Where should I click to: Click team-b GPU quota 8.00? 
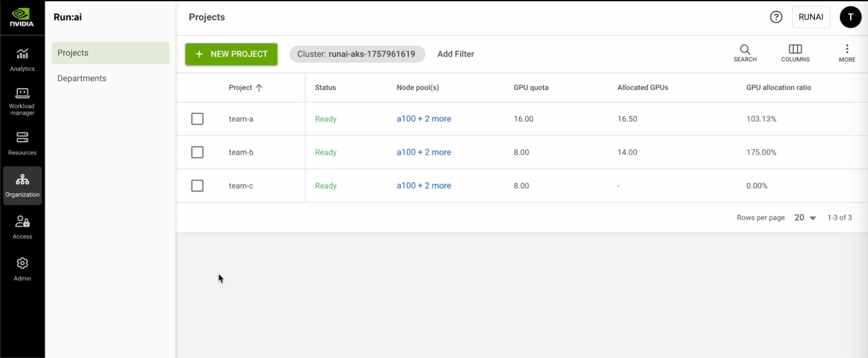click(x=521, y=152)
